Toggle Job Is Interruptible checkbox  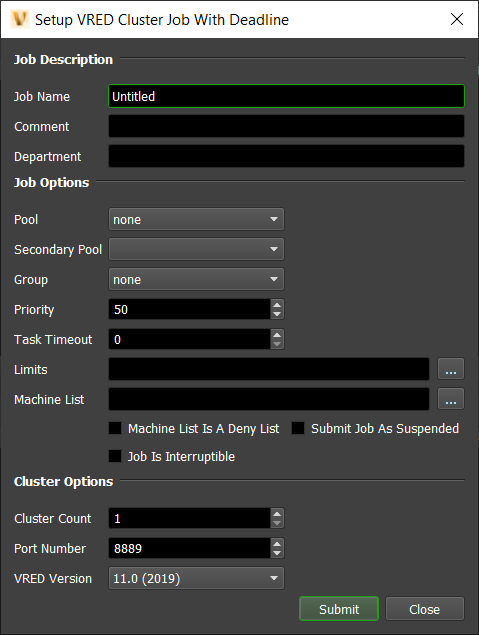pyautogui.click(x=115, y=456)
